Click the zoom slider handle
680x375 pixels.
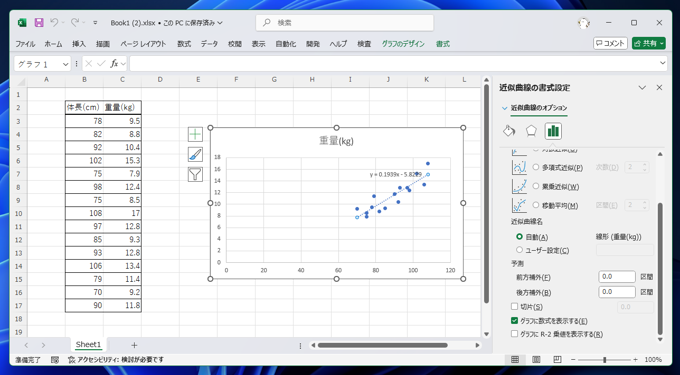click(x=605, y=359)
